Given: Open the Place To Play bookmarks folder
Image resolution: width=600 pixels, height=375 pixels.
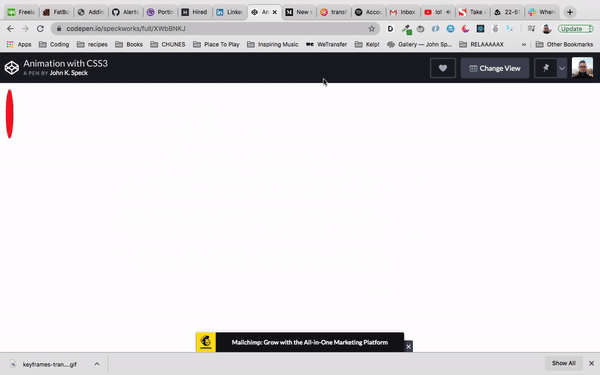Looking at the screenshot, I should click(216, 44).
